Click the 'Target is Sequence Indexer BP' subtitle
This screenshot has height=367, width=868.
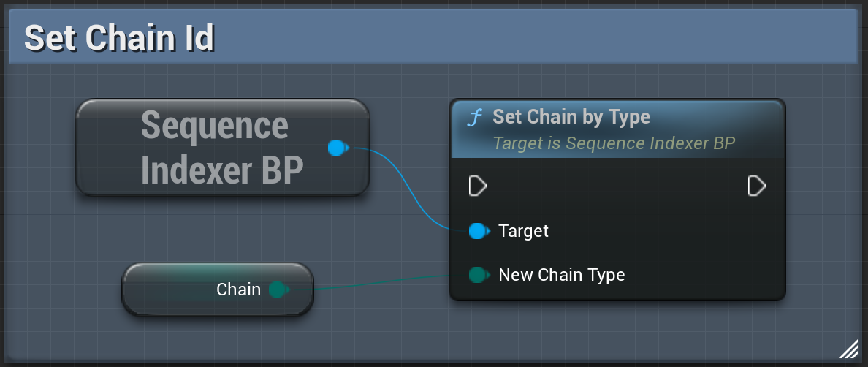pos(614,143)
